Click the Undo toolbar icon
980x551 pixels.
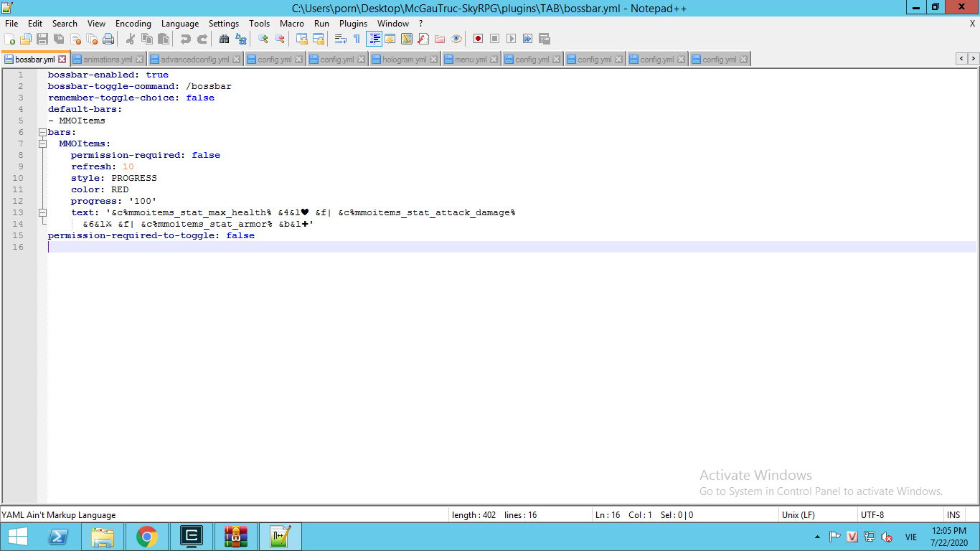(186, 39)
